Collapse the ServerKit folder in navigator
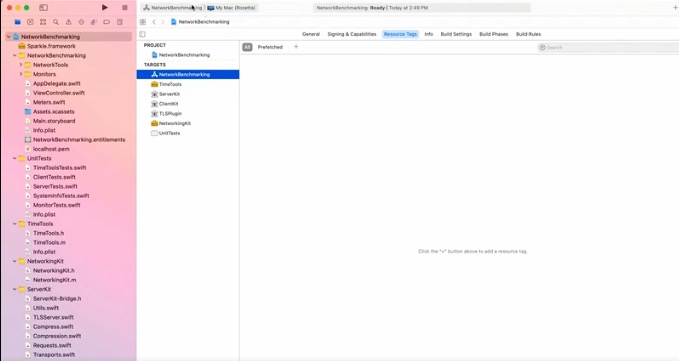The height and width of the screenshot is (361, 679). point(14,289)
